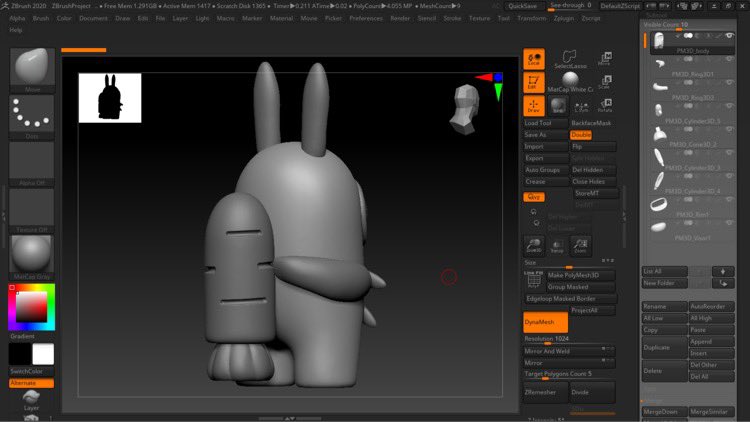750x422 pixels.
Task: Activate the Draw mode icon
Action: (534, 106)
